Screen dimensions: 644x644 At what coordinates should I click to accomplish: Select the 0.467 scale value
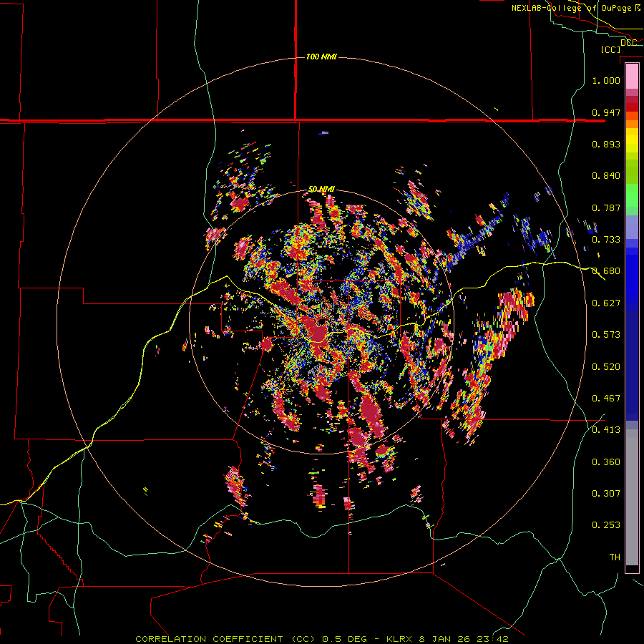(x=606, y=399)
